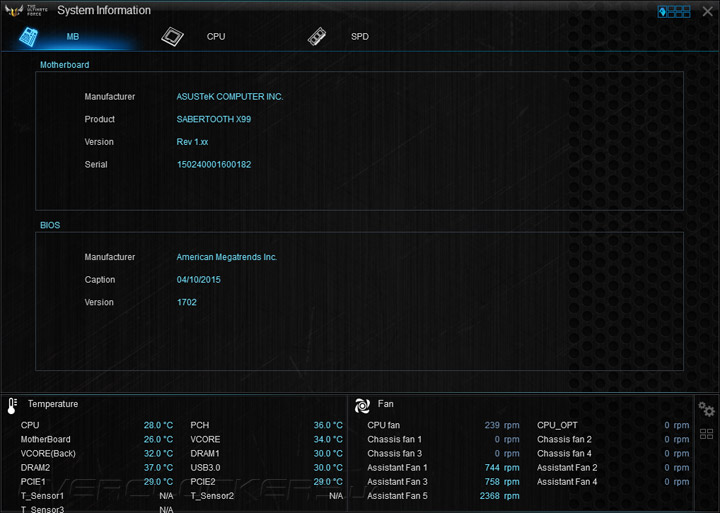Viewport: 720px width, 513px height.
Task: Click the PCIE2 temperature reading
Action: [x=328, y=482]
